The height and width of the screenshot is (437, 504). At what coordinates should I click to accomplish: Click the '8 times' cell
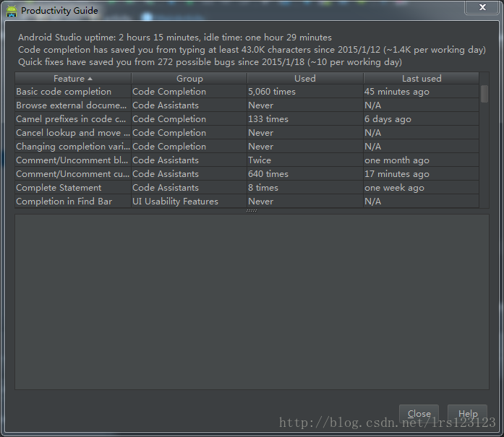coord(305,188)
